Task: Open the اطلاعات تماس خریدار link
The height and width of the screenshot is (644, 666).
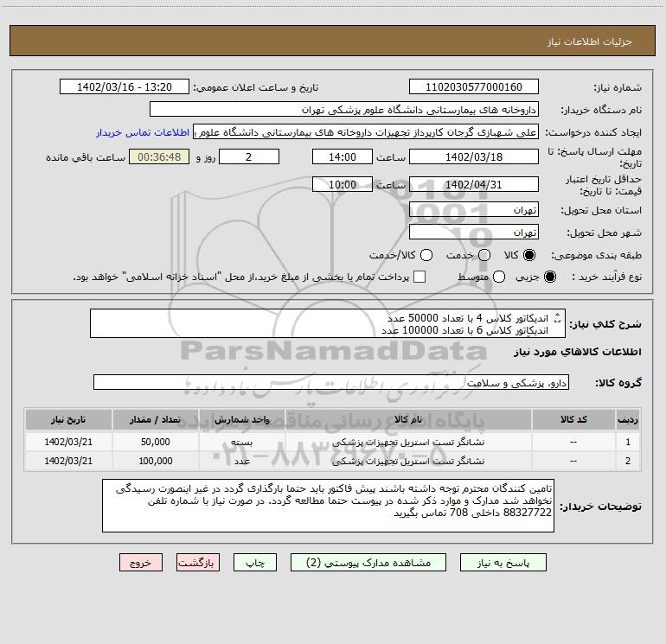Action: pos(143,132)
